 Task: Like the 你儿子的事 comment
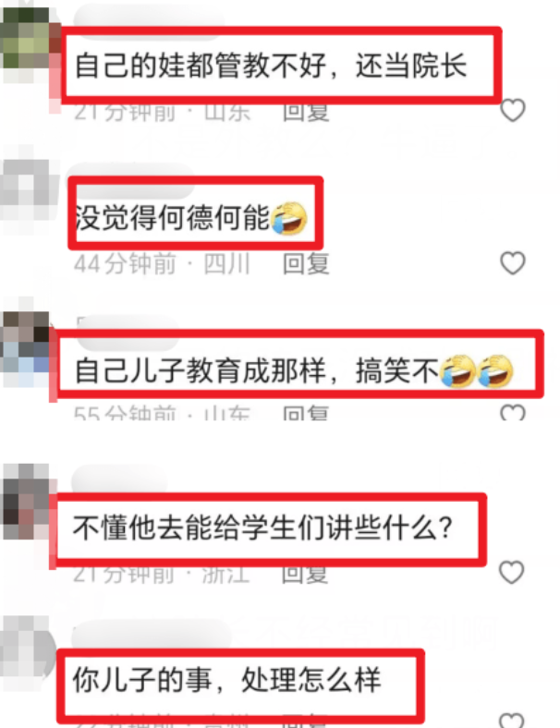pyautogui.click(x=511, y=720)
